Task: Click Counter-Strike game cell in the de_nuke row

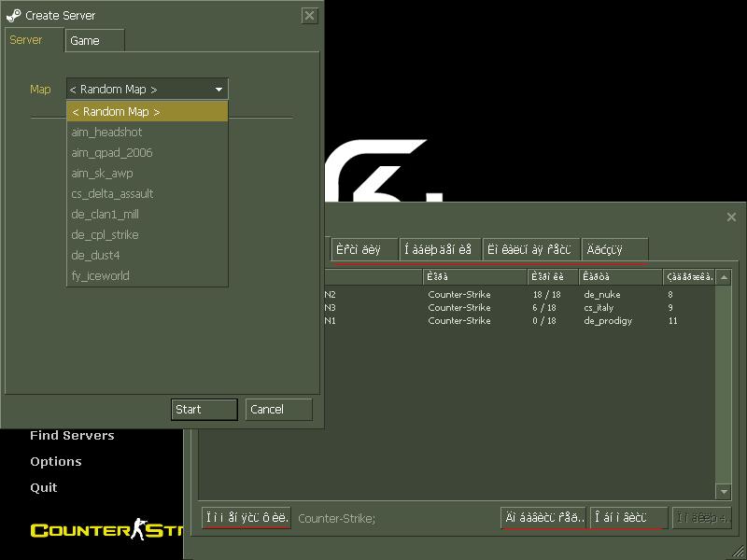Action: tap(459, 295)
